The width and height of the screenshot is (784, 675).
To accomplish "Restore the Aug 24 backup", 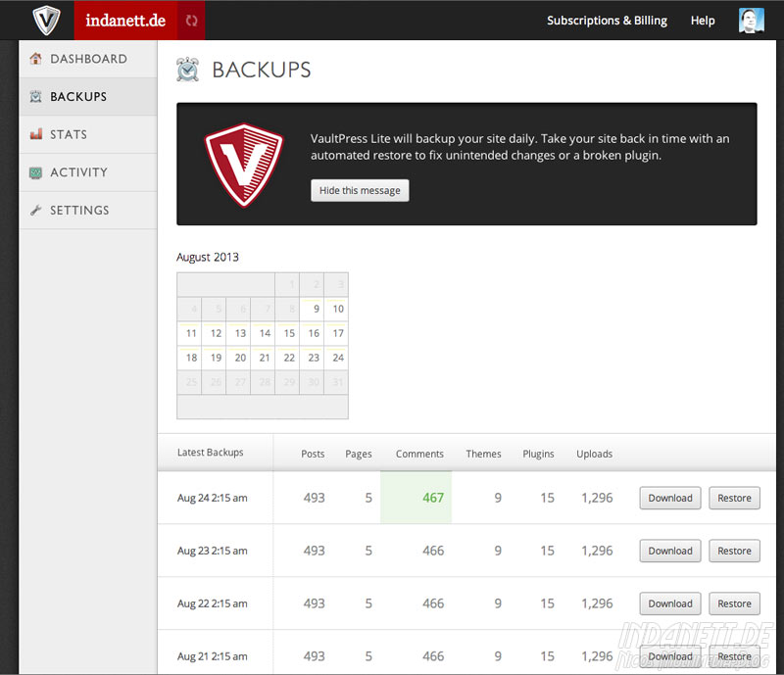I will pyautogui.click(x=734, y=498).
